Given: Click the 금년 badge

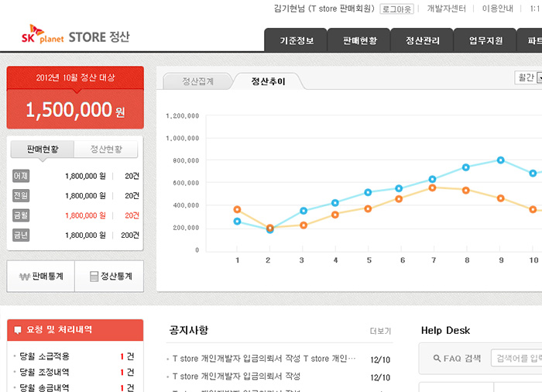Looking at the screenshot, I should [x=21, y=236].
